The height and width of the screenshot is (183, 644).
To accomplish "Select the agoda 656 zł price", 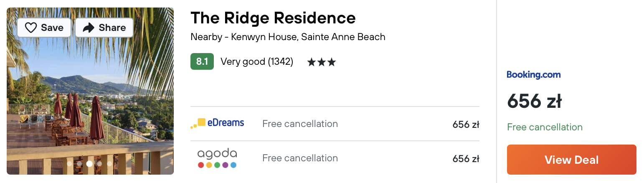I will pyautogui.click(x=466, y=158).
